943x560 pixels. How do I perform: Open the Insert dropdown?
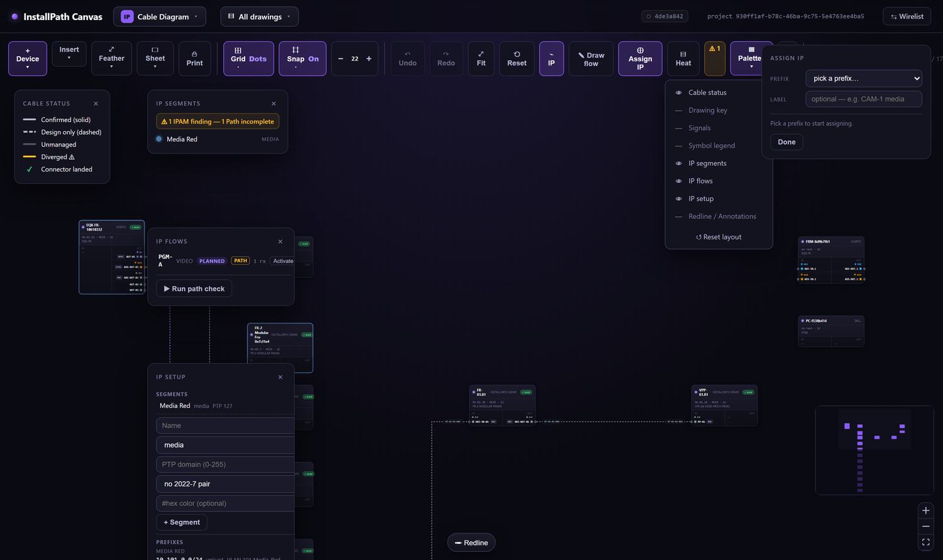69,53
